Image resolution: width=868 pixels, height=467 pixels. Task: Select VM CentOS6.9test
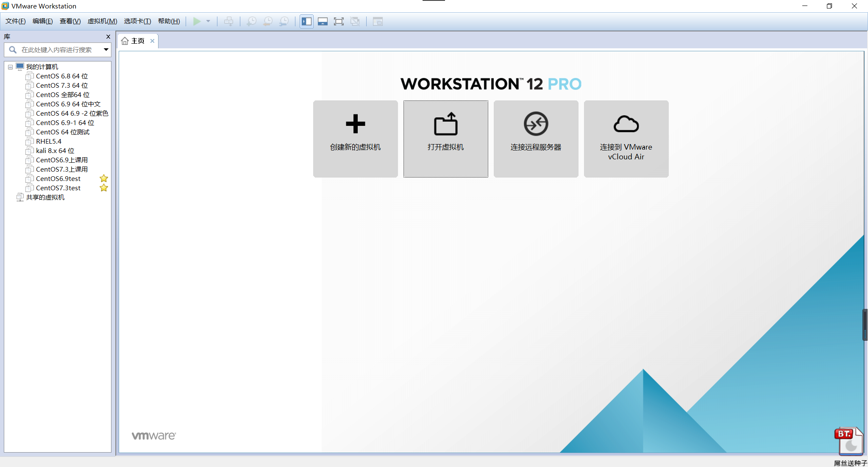[x=58, y=179]
